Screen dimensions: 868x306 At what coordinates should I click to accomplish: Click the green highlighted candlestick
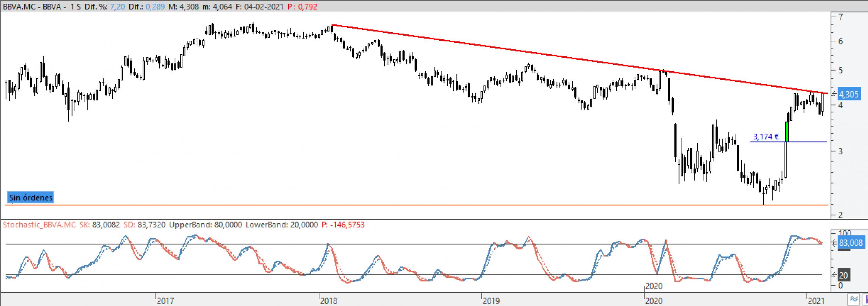pyautogui.click(x=787, y=132)
